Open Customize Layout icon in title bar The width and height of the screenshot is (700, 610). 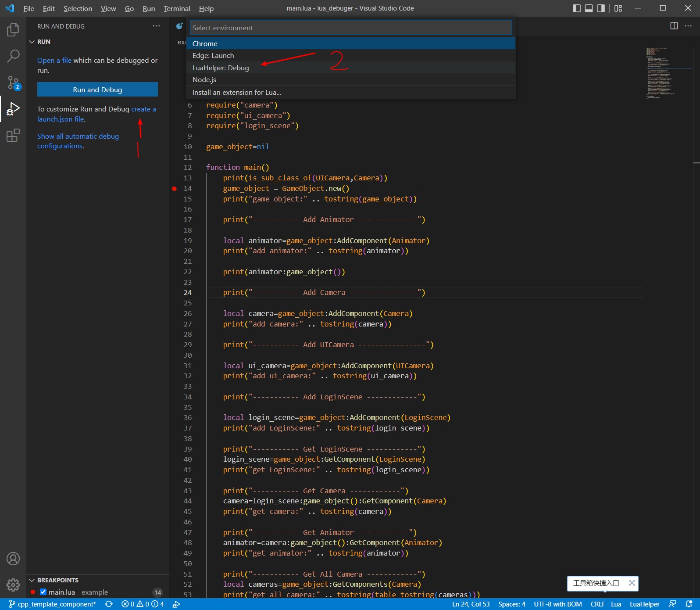[x=618, y=8]
